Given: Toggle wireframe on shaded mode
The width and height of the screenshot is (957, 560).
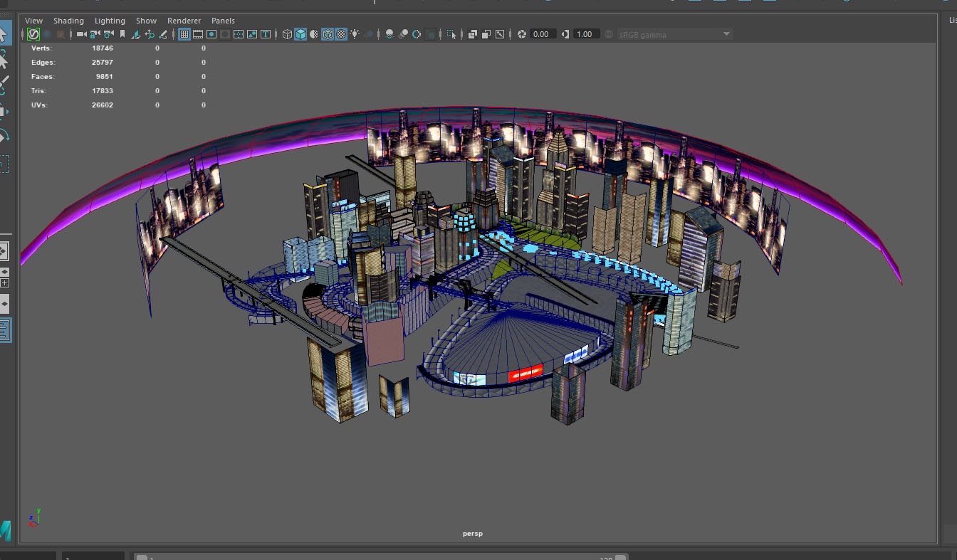Looking at the screenshot, I should (x=328, y=34).
